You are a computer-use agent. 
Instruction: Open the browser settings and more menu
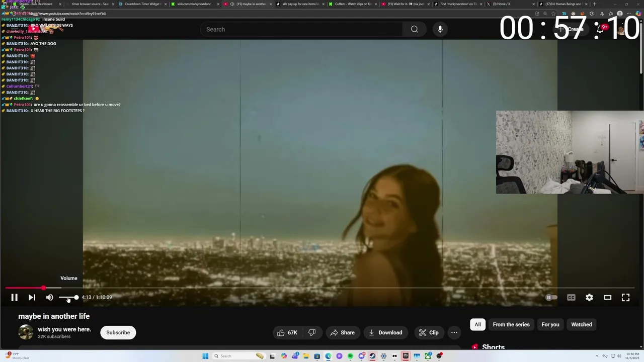pos(629,14)
